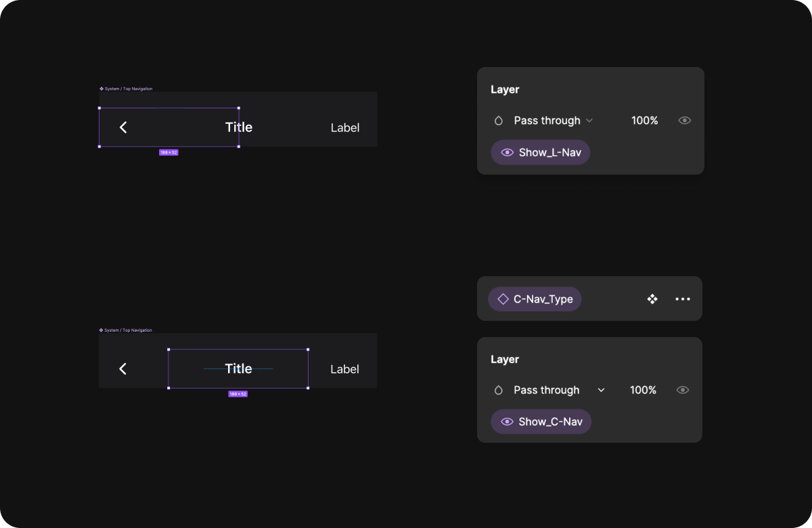The width and height of the screenshot is (812, 528).
Task: Click the back chevron in the lower navigation bar
Action: 123,369
